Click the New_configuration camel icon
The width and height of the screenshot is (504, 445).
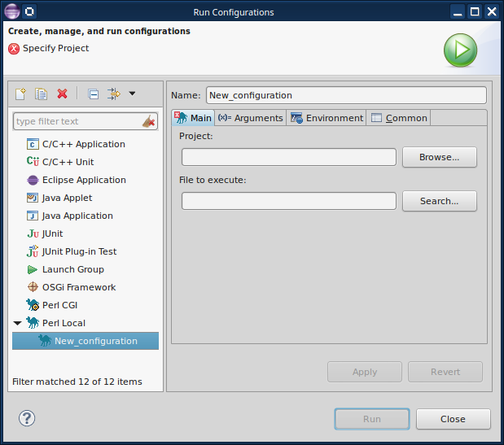[x=45, y=341]
